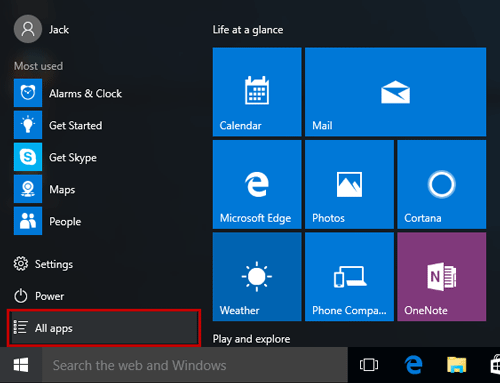Open the Store icon on the taskbar
The height and width of the screenshot is (383, 500).
(x=496, y=365)
